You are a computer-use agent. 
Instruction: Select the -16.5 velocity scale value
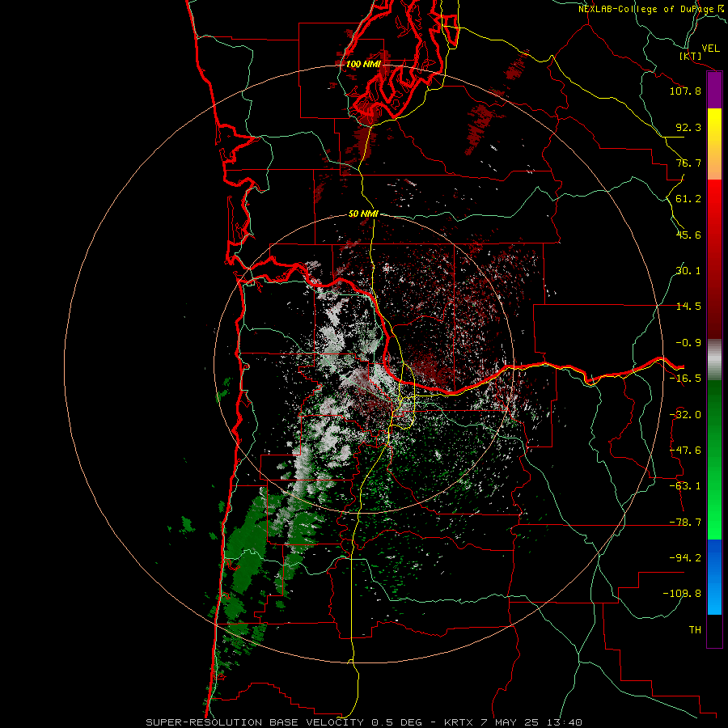click(x=685, y=379)
